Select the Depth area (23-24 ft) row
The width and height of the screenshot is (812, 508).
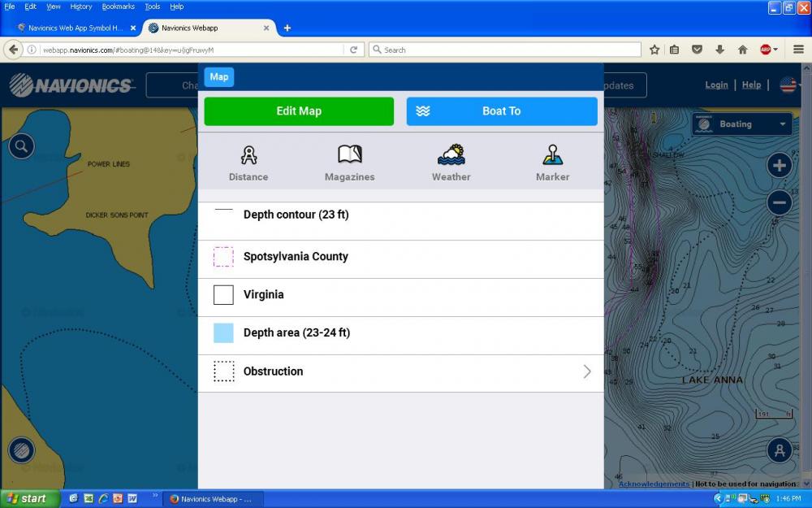click(401, 336)
